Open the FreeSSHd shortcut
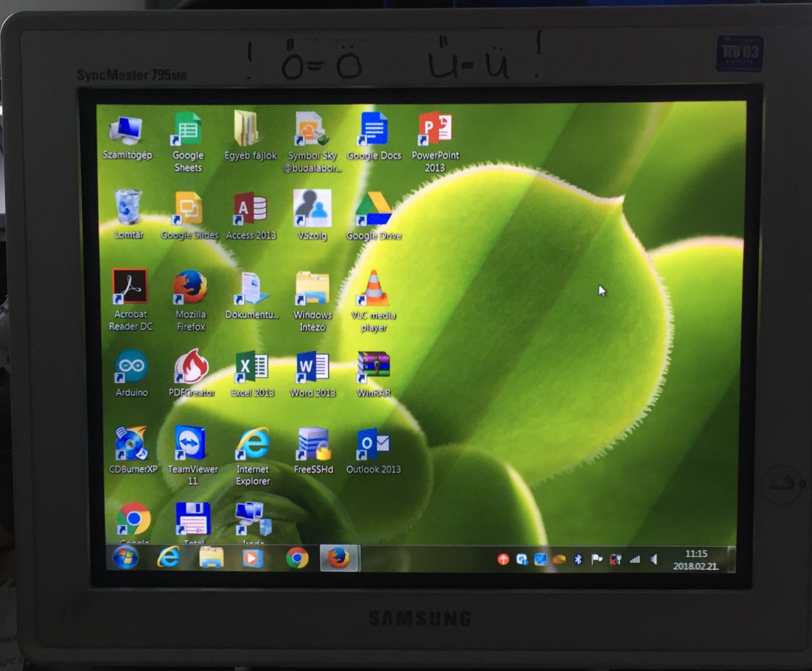 [313, 450]
